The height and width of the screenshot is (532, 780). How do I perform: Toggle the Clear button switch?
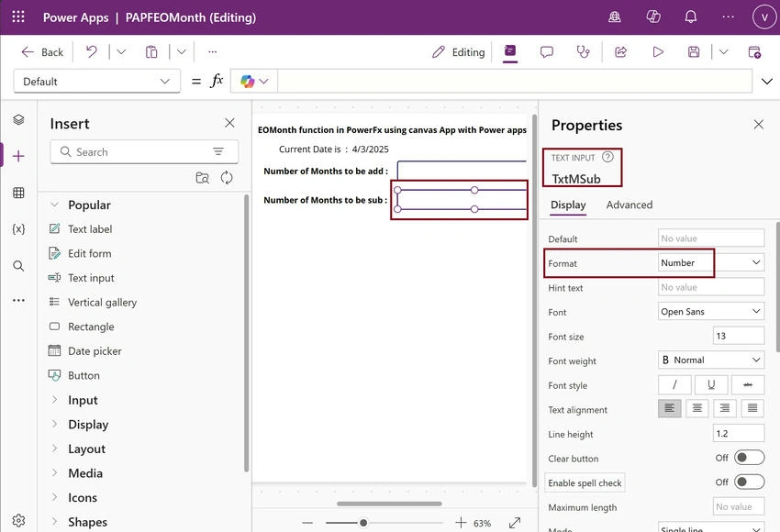click(749, 458)
